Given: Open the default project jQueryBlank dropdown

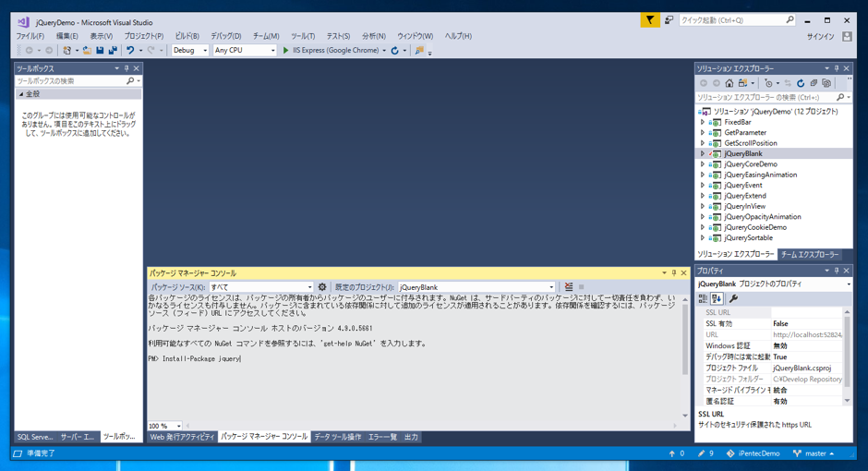Looking at the screenshot, I should pyautogui.click(x=476, y=287).
